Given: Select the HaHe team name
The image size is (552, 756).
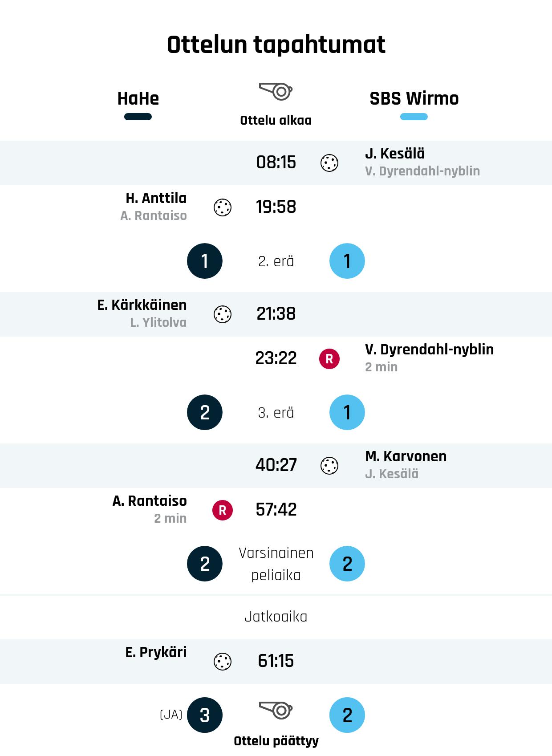Looking at the screenshot, I should coord(138,98).
